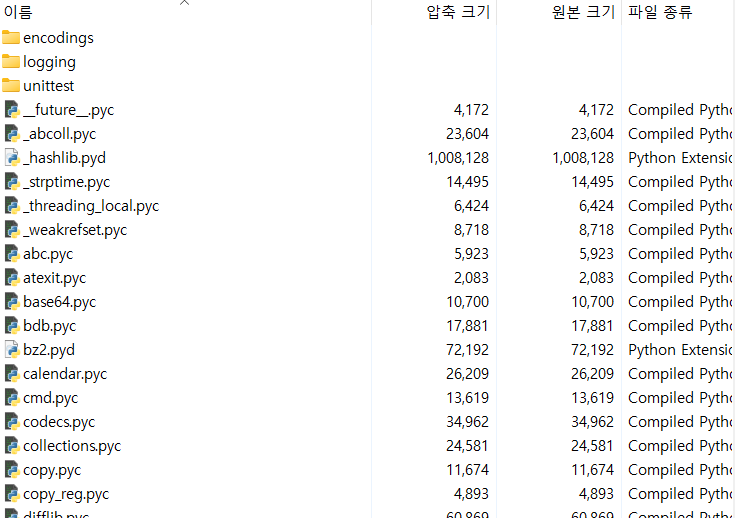Click Python Extension type of _hashlib.pyd

coord(680,158)
